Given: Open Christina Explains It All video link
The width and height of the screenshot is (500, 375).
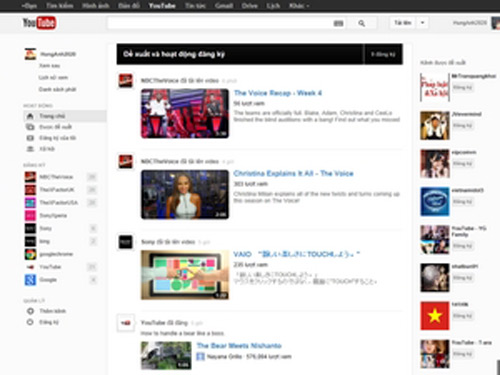Looking at the screenshot, I should pyautogui.click(x=293, y=173).
